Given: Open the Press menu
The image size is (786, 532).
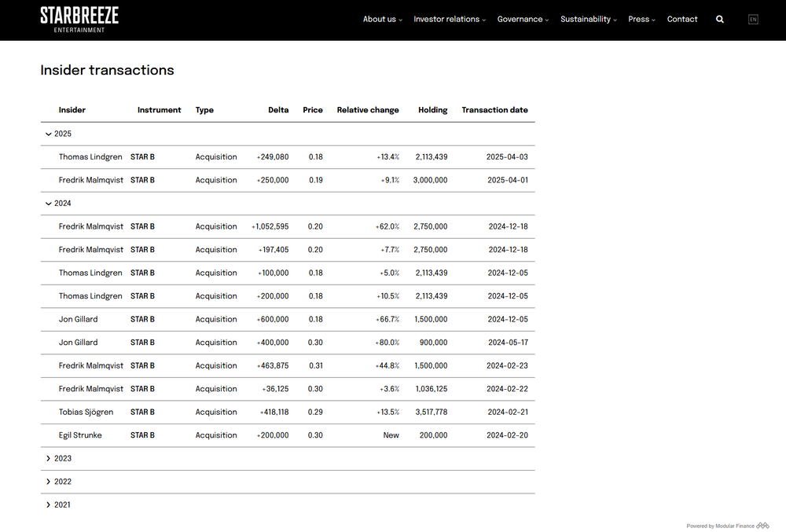Looking at the screenshot, I should (641, 19).
